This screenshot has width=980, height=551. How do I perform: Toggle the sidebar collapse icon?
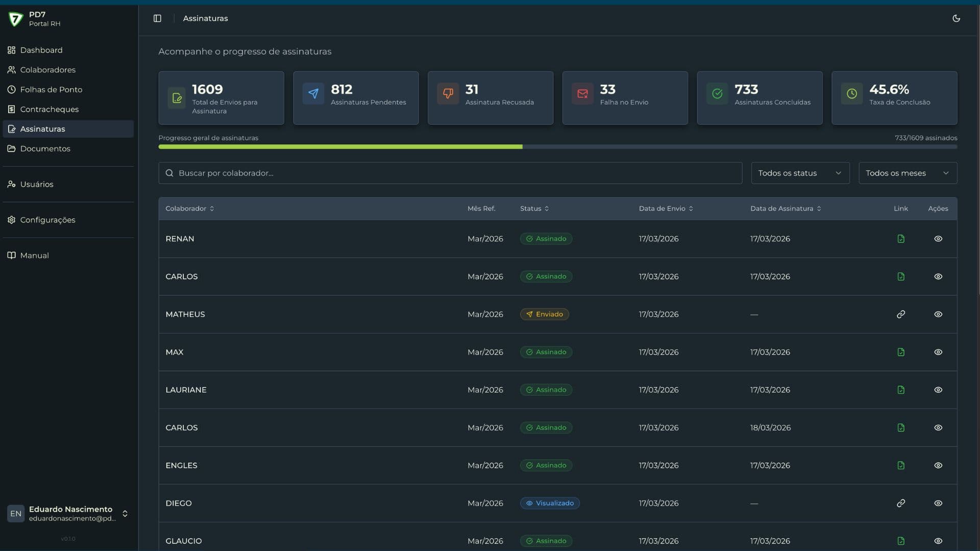(x=157, y=18)
